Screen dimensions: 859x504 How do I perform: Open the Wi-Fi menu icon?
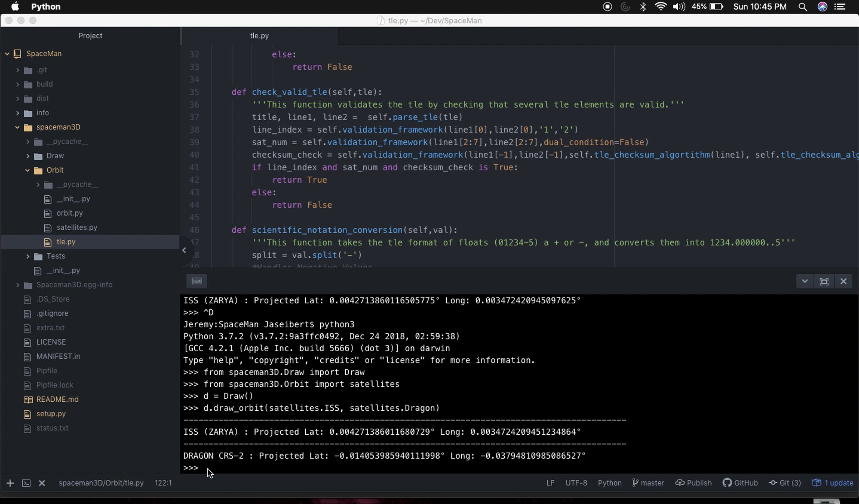[x=660, y=6]
